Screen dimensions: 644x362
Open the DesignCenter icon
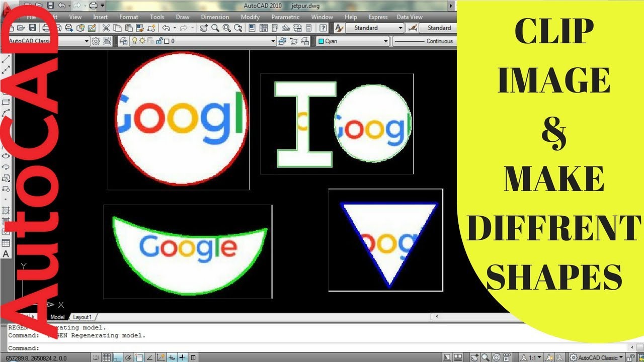264,28
